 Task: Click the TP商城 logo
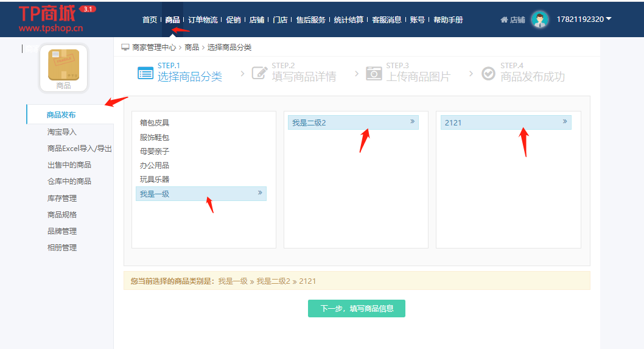point(51,18)
